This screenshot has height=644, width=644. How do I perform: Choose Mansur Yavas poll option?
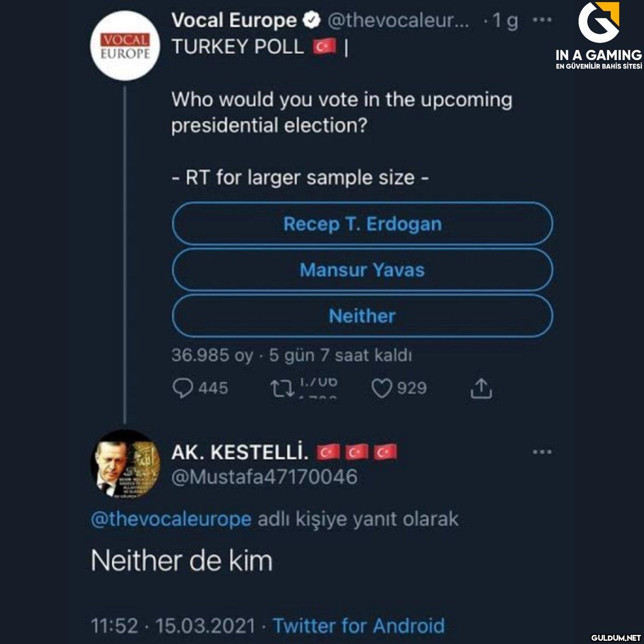coord(362,269)
